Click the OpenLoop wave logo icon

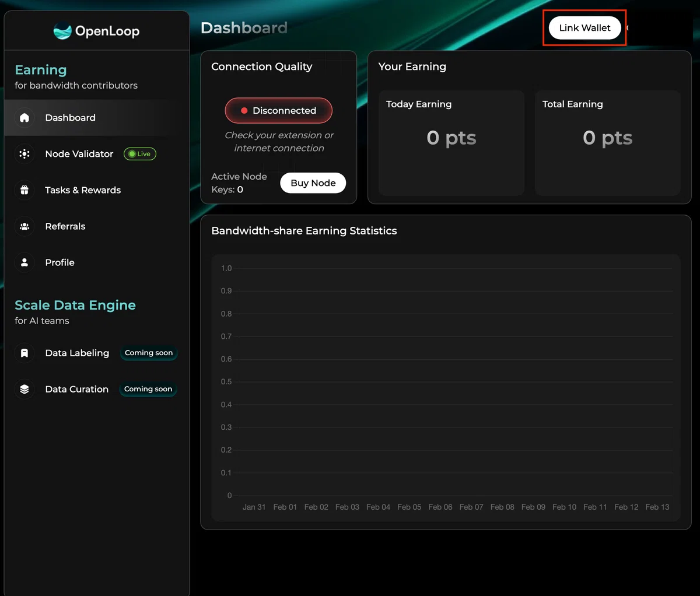(x=62, y=31)
